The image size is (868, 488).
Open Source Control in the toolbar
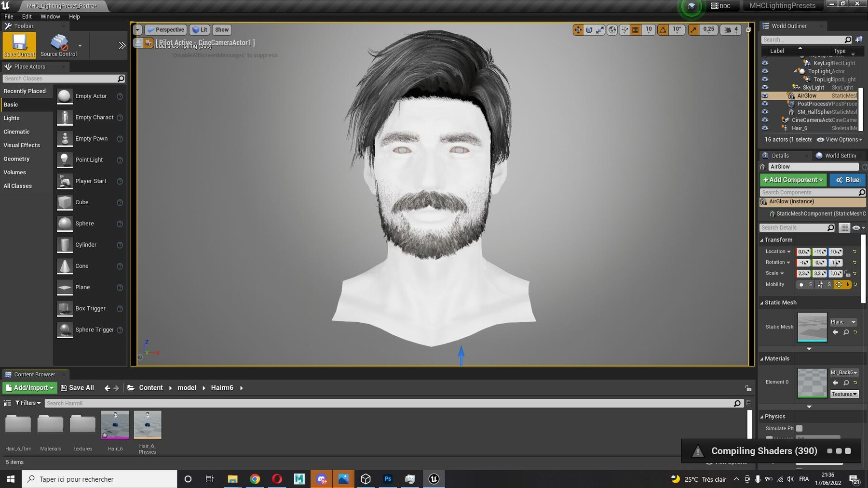(x=59, y=45)
